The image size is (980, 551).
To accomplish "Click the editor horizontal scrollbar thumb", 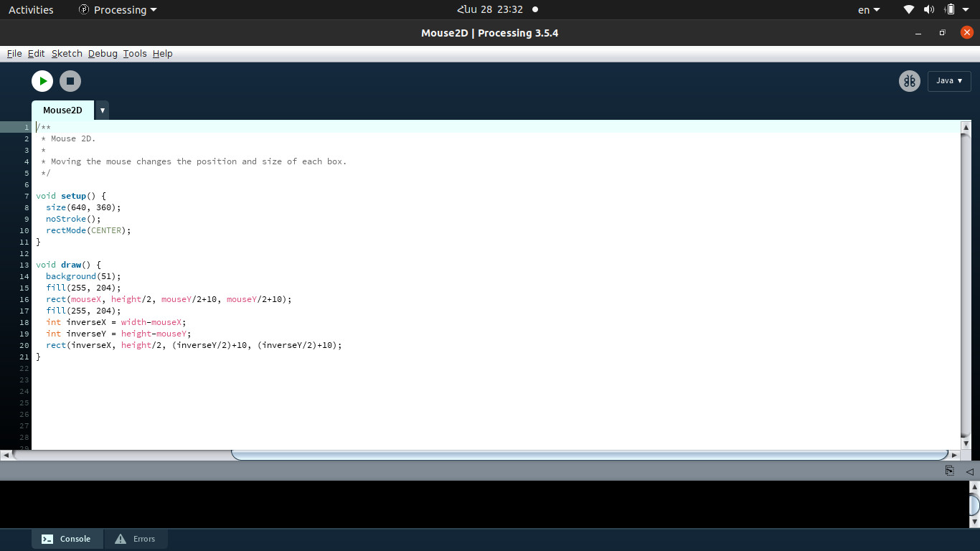I will (589, 455).
